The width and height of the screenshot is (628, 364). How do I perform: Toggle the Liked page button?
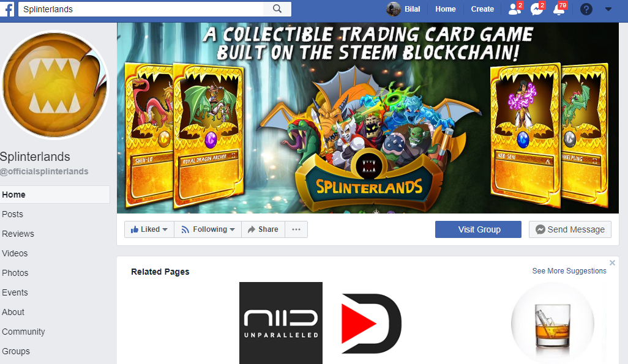pyautogui.click(x=149, y=229)
